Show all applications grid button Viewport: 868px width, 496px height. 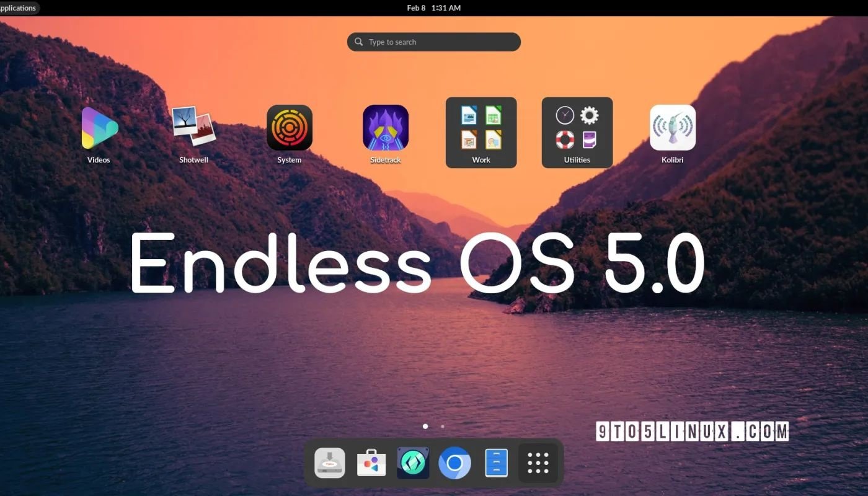coord(538,463)
